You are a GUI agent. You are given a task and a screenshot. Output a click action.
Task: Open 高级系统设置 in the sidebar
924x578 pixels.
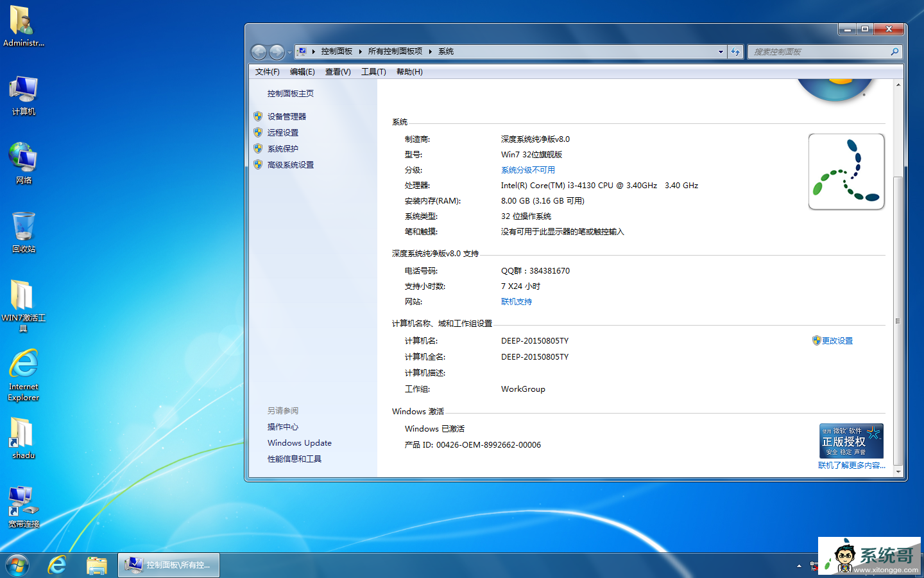[291, 165]
